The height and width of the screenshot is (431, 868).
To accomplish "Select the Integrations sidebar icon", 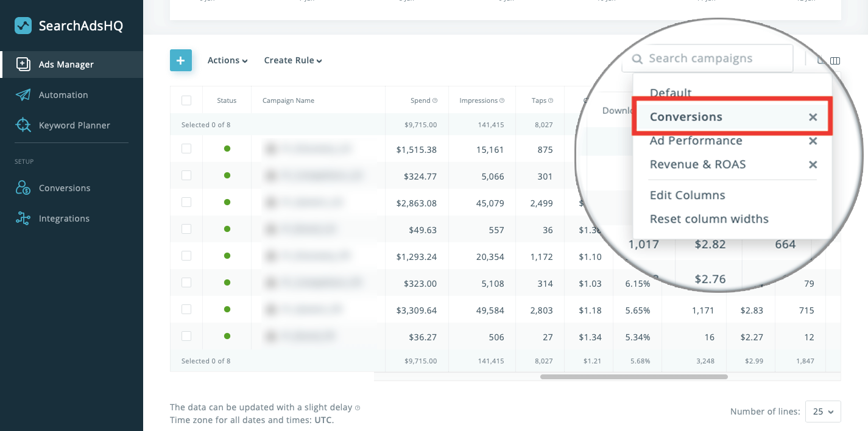I will pyautogui.click(x=23, y=218).
